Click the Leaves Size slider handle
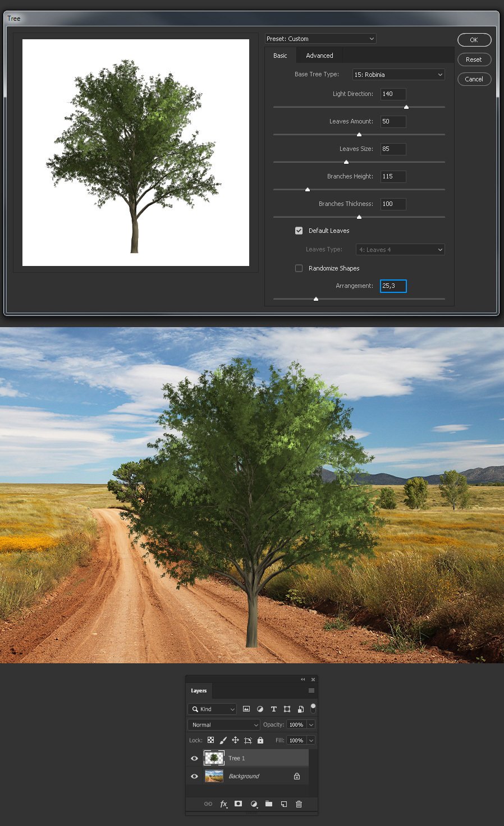This screenshot has width=504, height=826. 346,162
